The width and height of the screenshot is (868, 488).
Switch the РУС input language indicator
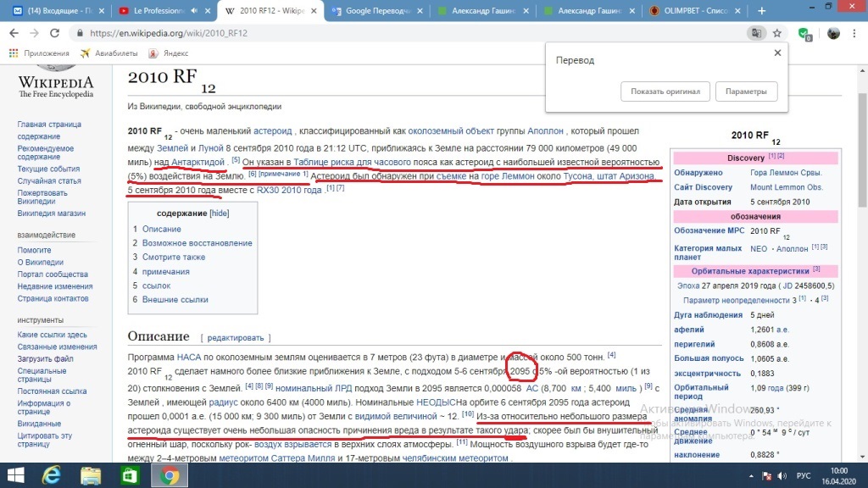804,476
